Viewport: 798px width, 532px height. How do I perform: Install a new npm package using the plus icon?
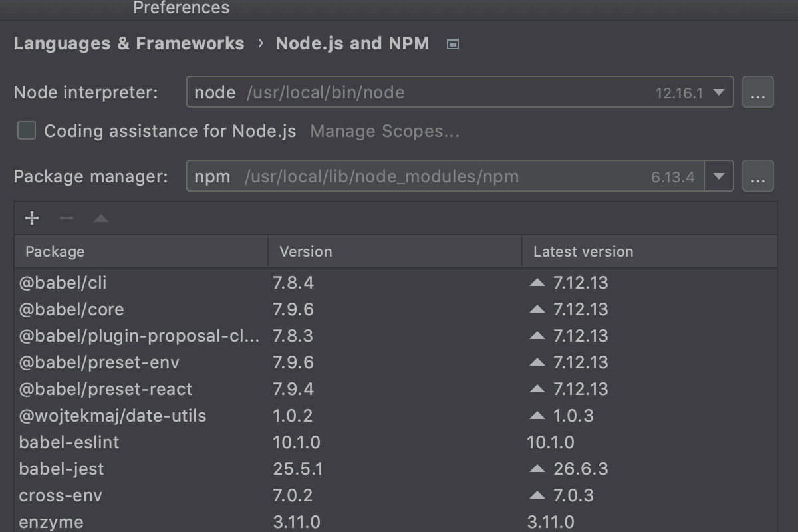(x=31, y=218)
